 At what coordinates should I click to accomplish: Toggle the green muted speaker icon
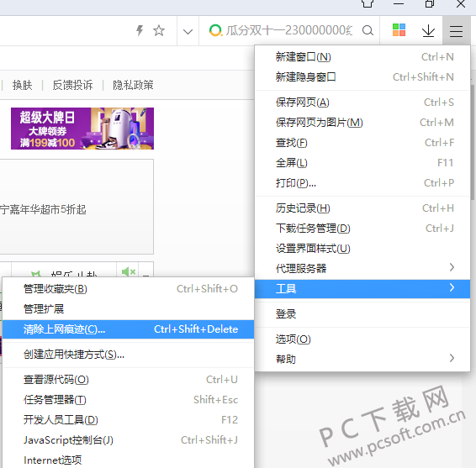pyautogui.click(x=128, y=271)
